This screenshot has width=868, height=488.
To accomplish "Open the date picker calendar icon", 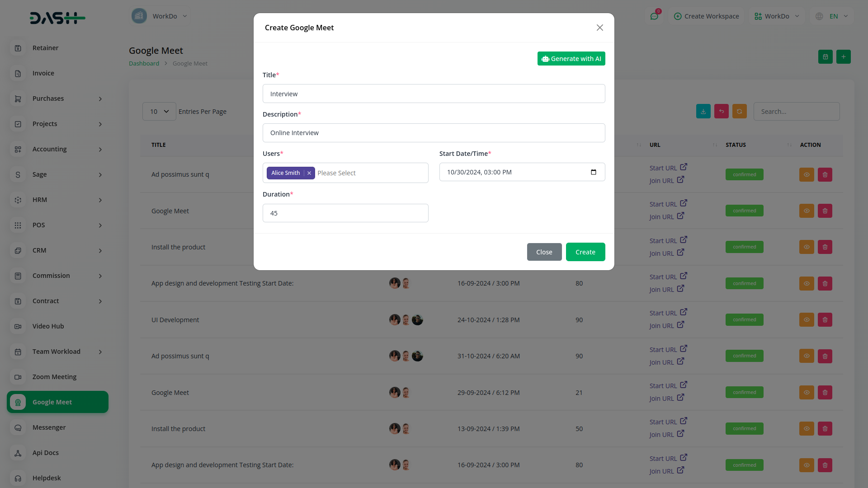I will coord(593,172).
